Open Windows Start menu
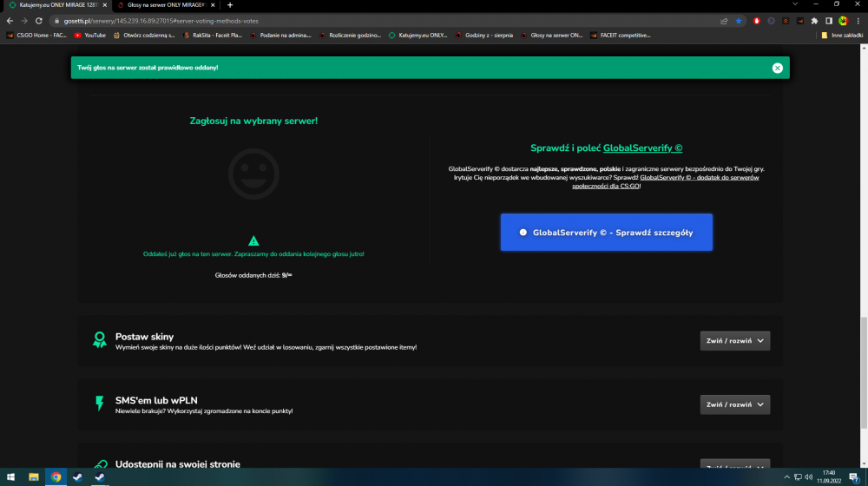Viewport: 868px width, 486px height. (10, 477)
